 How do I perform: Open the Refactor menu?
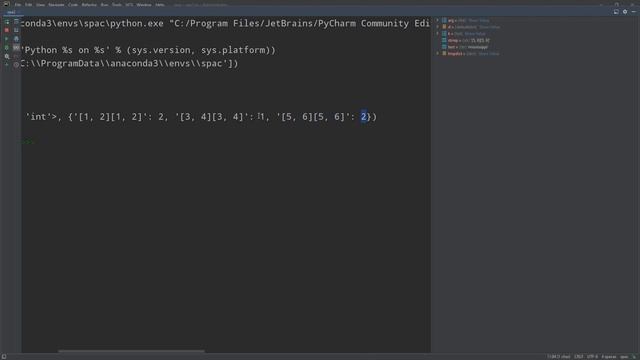coord(89,5)
